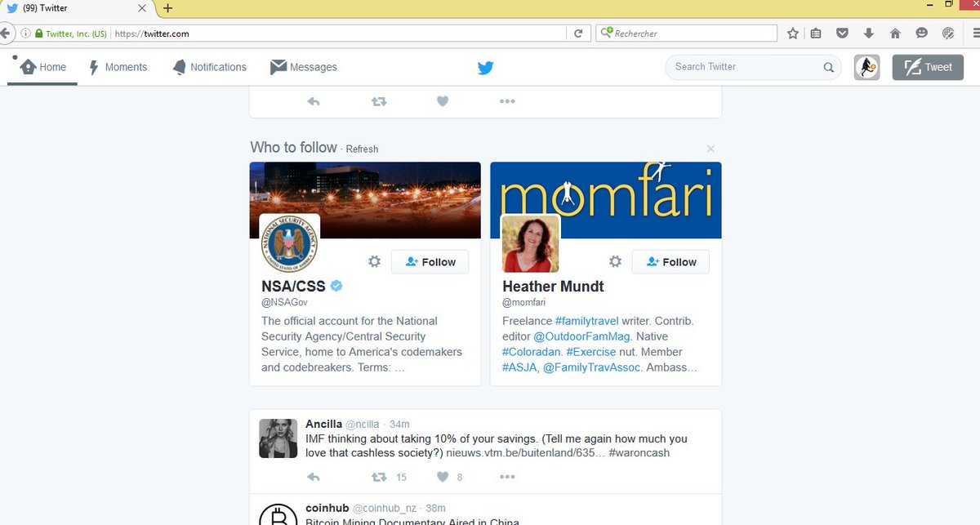Select the (99) Twitter browser tab
This screenshot has width=980, height=525.
78,8
